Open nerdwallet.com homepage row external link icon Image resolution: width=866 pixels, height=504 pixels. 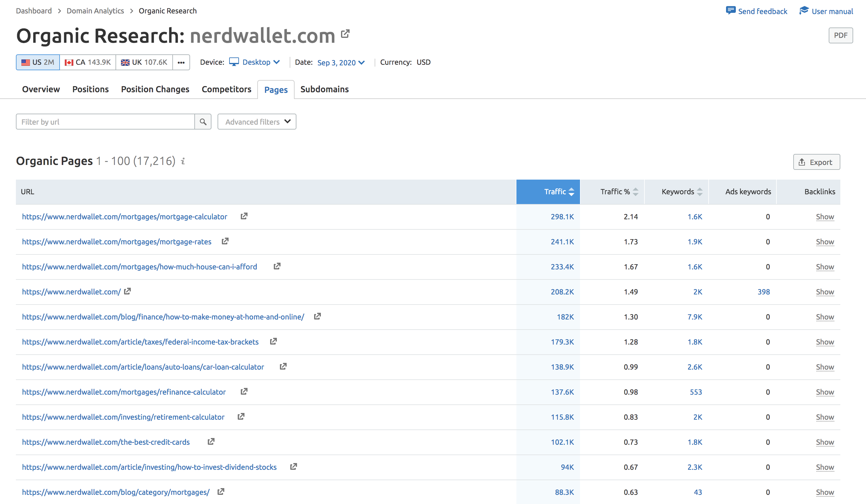pos(127,291)
